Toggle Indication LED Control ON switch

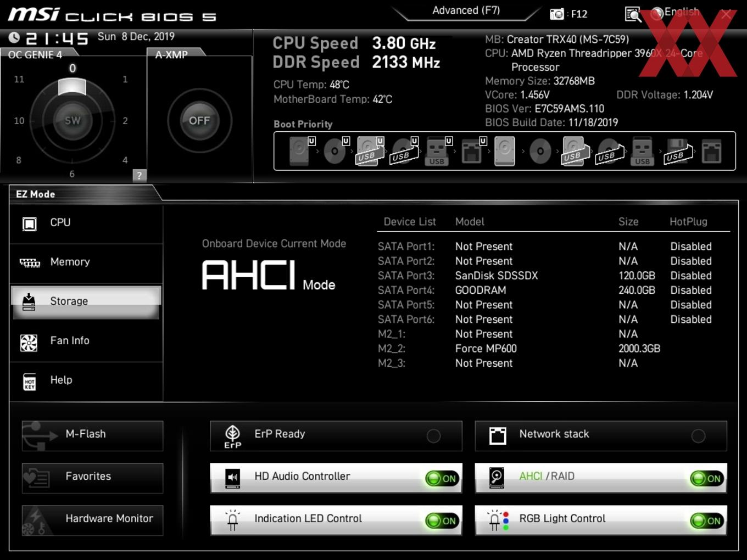(x=442, y=520)
